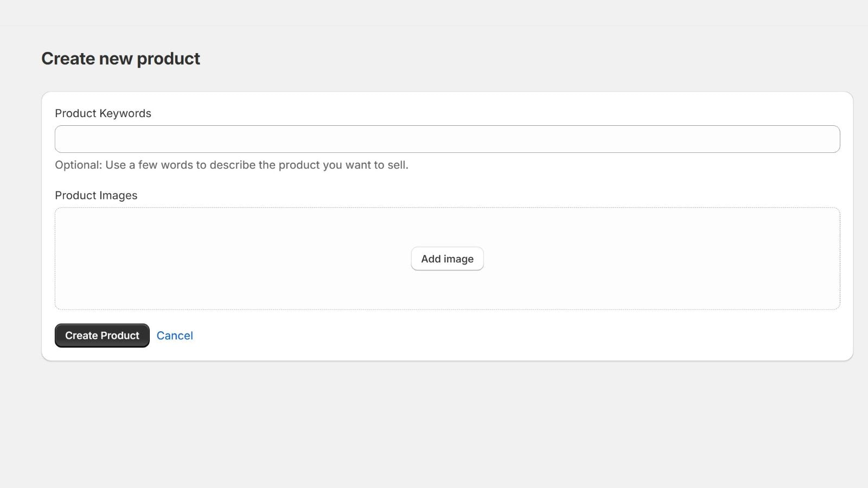Submit with the Create Product button
This screenshot has width=868, height=488.
click(x=102, y=336)
